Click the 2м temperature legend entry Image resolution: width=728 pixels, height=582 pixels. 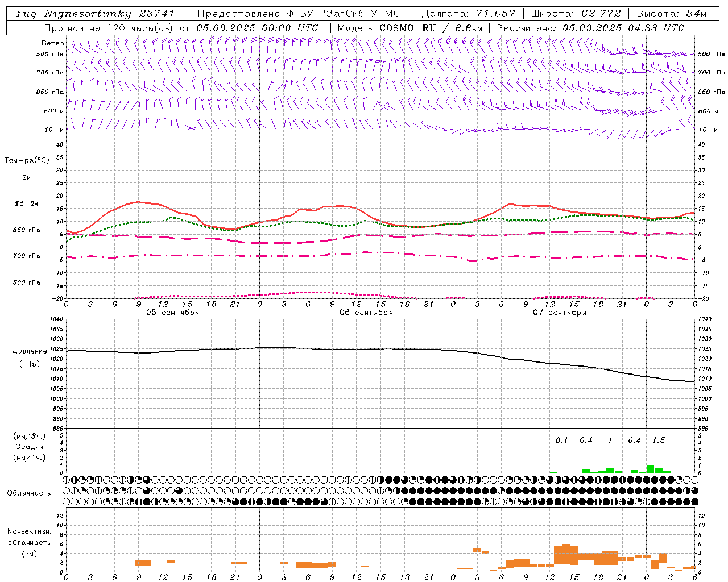coord(27,178)
